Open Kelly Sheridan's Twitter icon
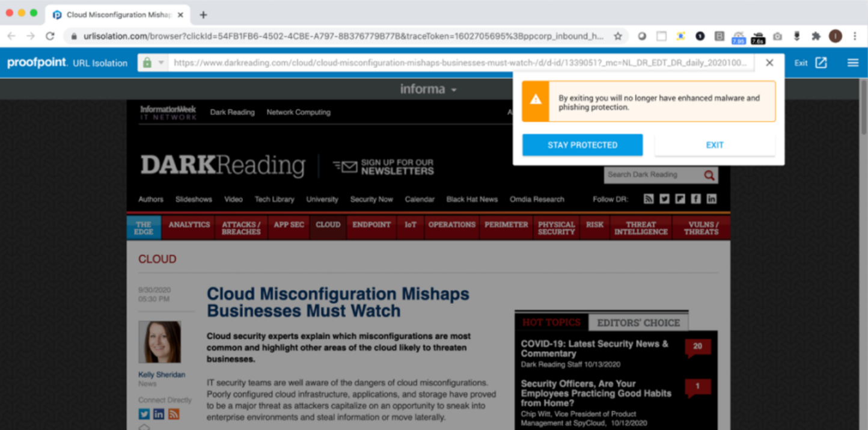Image resolution: width=868 pixels, height=430 pixels. (144, 414)
